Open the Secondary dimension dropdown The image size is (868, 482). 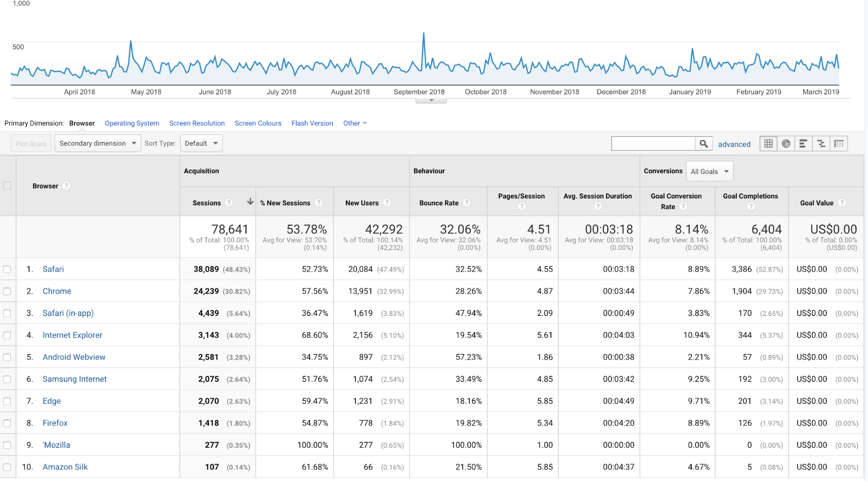pyautogui.click(x=98, y=143)
